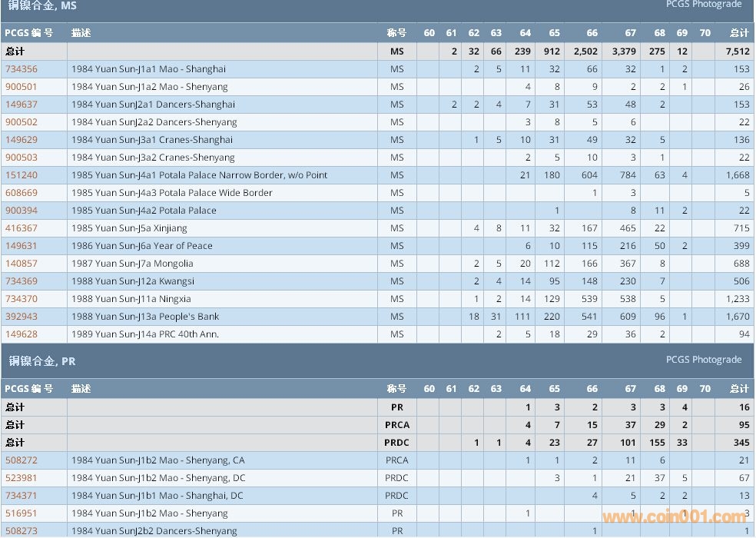Open PCGS number 149628 PRC 40th Ann.
Viewport: 756px width, 538px height.
point(22,334)
